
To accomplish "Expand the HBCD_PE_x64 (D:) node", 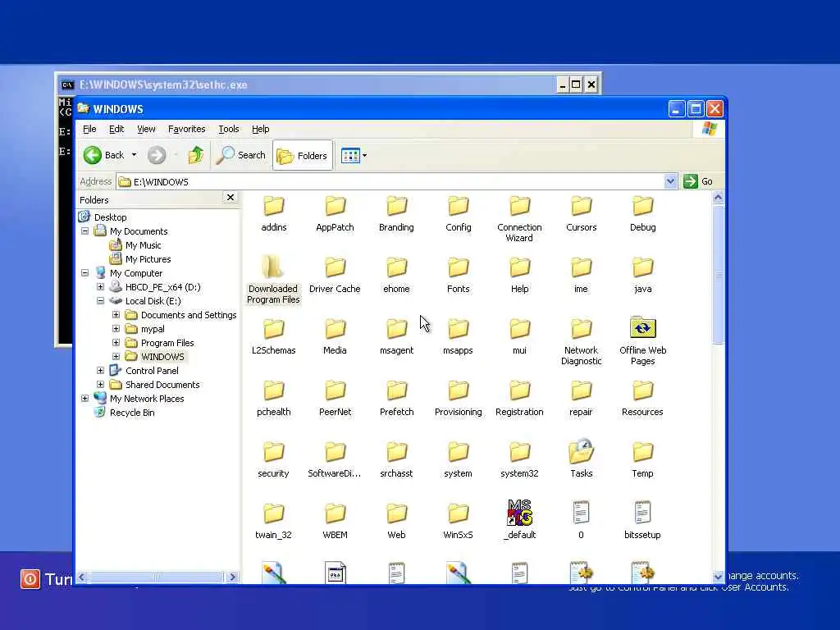I will click(x=100, y=286).
